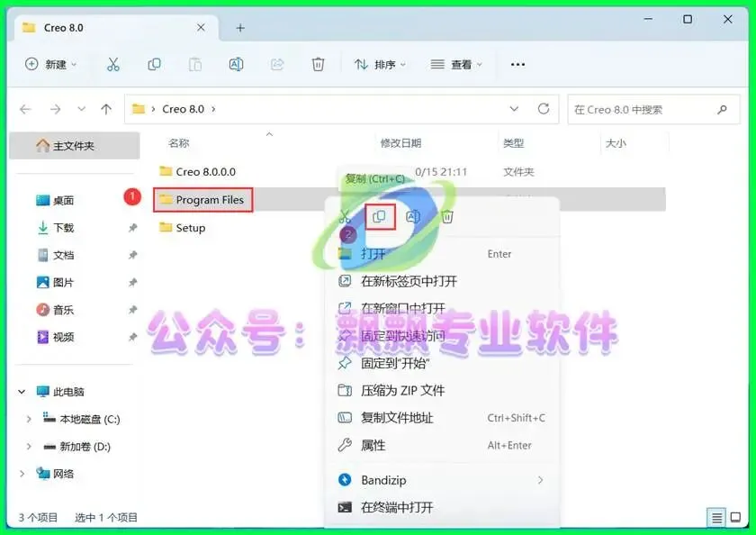
Task: Click the Forward navigation arrow
Action: (x=56, y=110)
